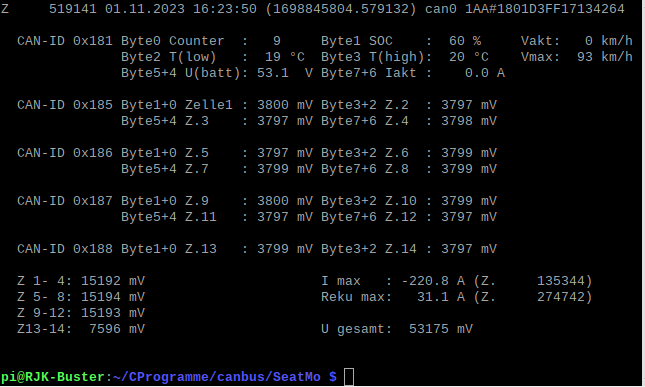Click the 'CAN-ID 0x186' label
This screenshot has width=645, height=387.
pyautogui.click(x=65, y=153)
